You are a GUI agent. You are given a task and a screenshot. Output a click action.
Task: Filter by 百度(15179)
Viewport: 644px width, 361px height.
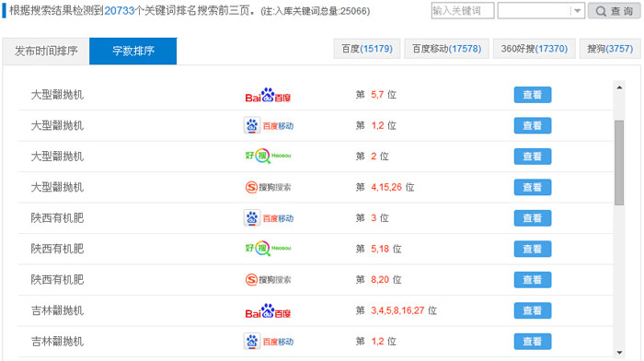click(x=367, y=49)
